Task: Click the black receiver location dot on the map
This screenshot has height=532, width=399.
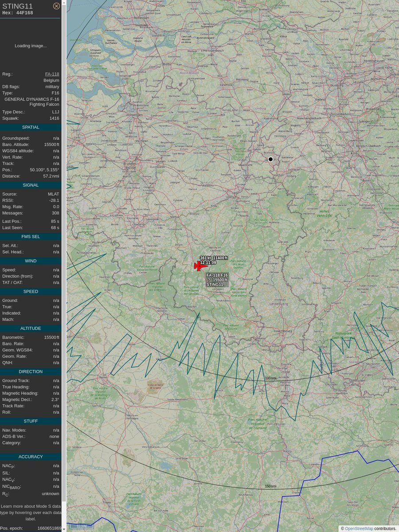Action: coord(270,159)
